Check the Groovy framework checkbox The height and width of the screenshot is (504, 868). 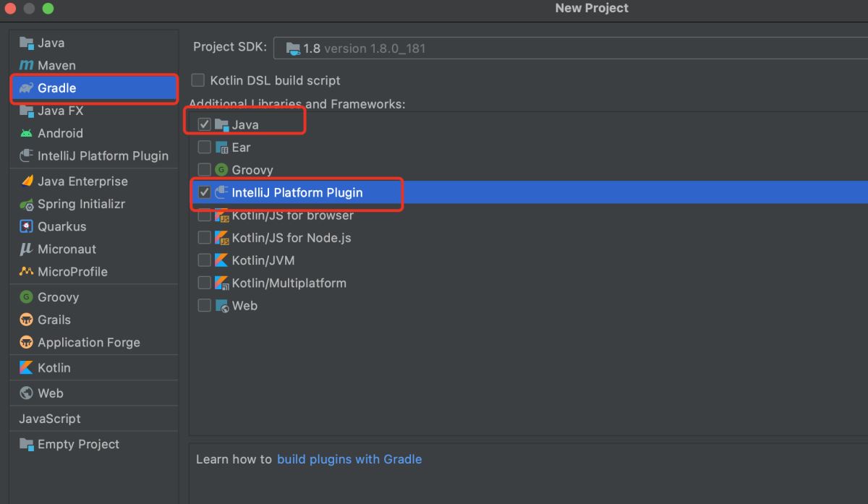(205, 170)
